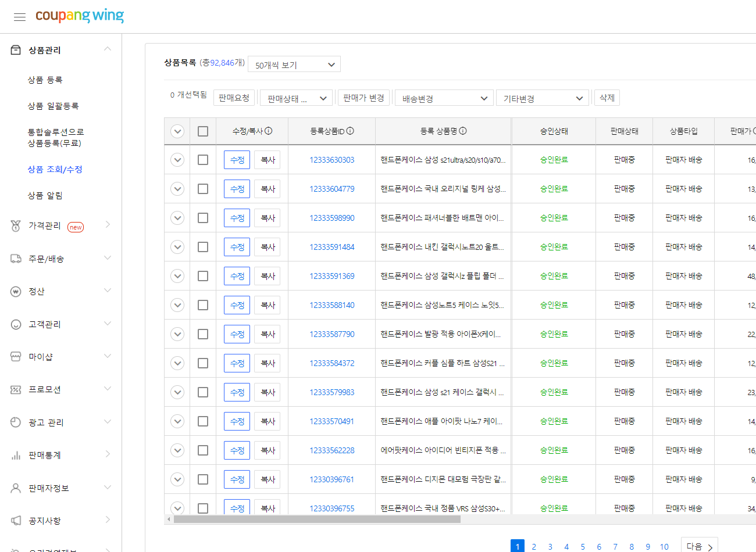
Task: Open the 기타변경 dropdown
Action: click(x=543, y=98)
